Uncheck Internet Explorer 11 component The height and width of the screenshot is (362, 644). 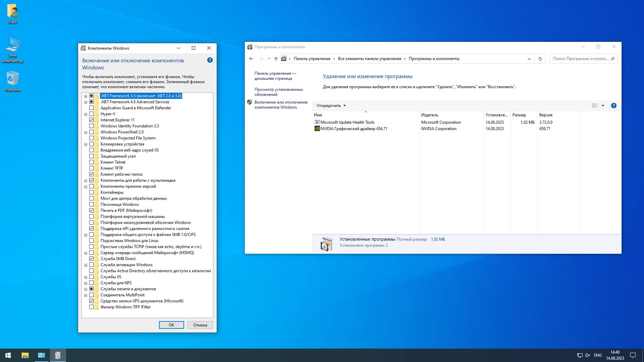click(x=91, y=120)
